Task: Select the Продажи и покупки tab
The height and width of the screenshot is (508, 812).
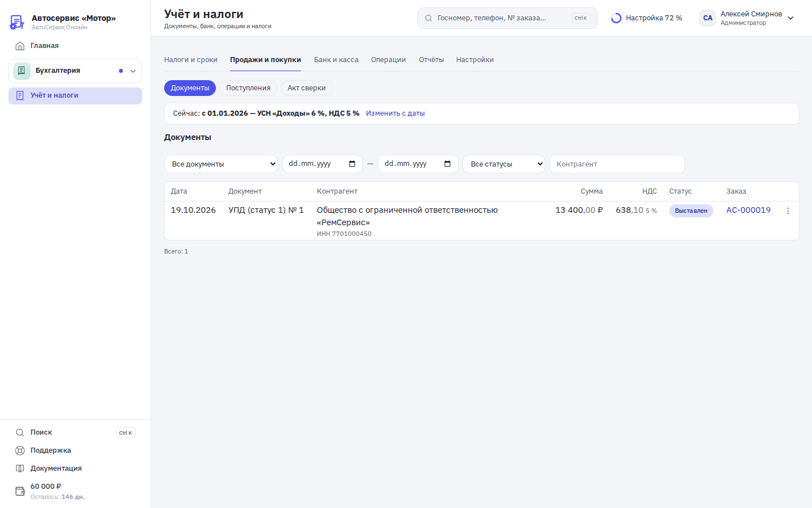Action: [x=266, y=60]
